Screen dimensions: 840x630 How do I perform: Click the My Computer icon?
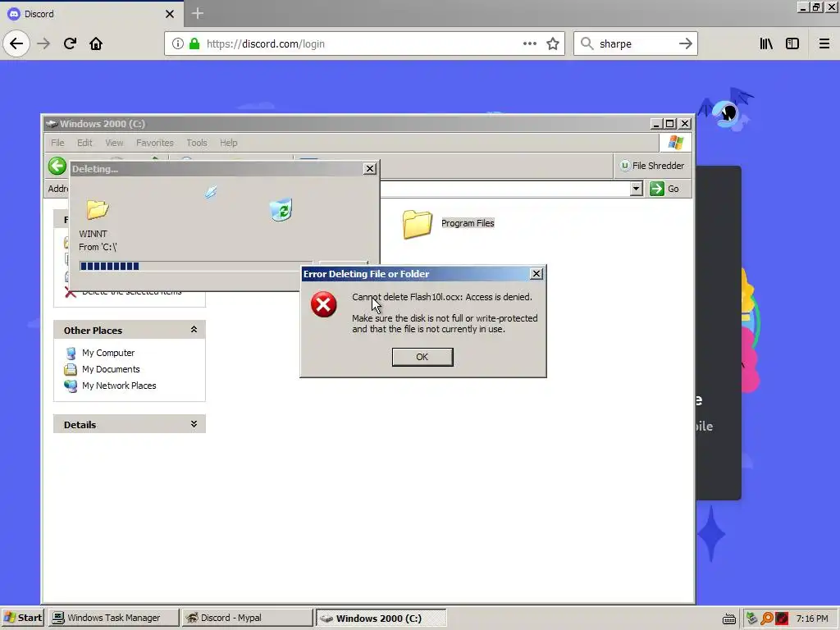pyautogui.click(x=71, y=353)
